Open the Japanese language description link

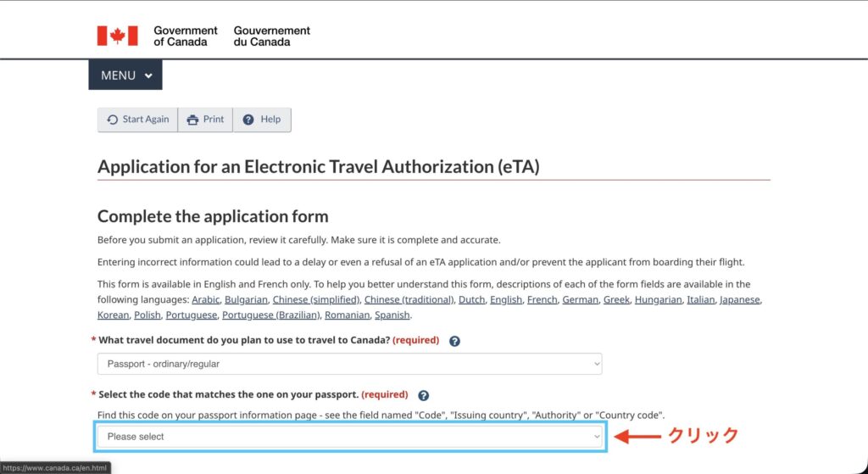click(x=740, y=300)
